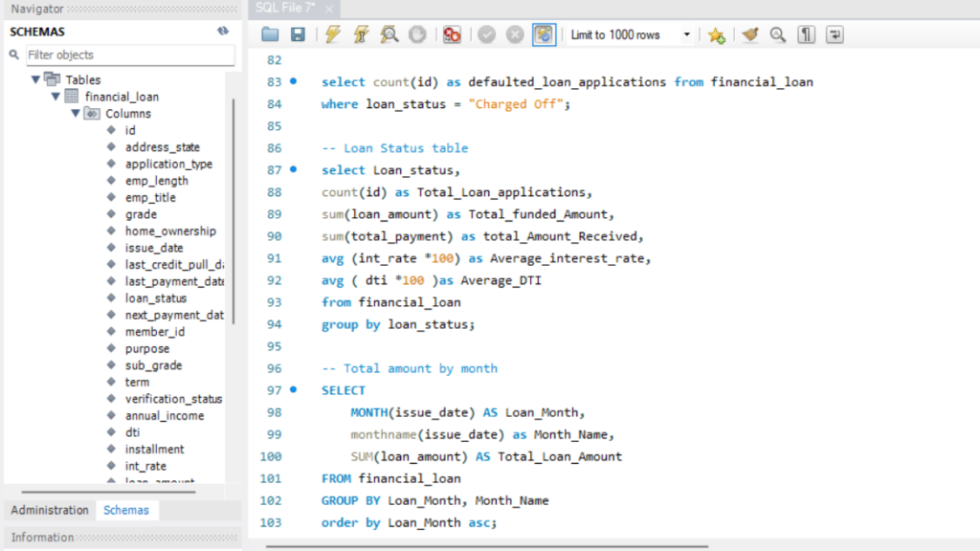Select the dti column
Screen dimensions: 980x551
(x=132, y=432)
